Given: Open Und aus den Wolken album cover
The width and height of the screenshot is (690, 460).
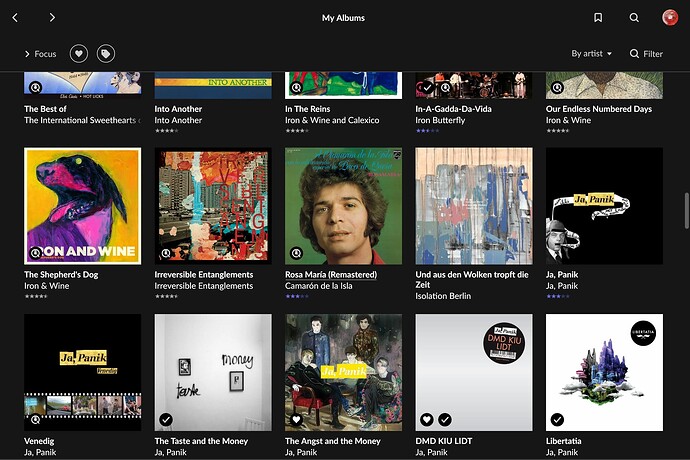Looking at the screenshot, I should [x=473, y=206].
